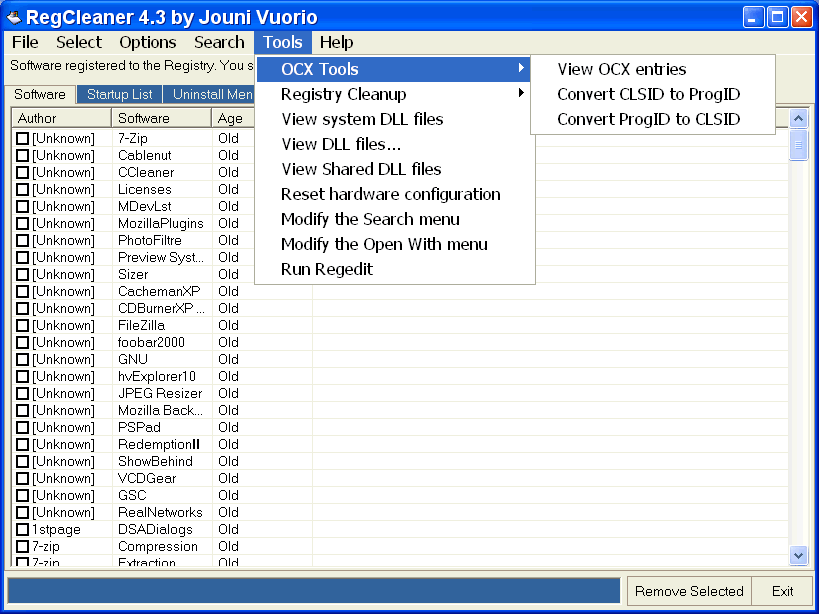Choose View Shared DLL files
The height and width of the screenshot is (614, 819).
tap(395, 169)
